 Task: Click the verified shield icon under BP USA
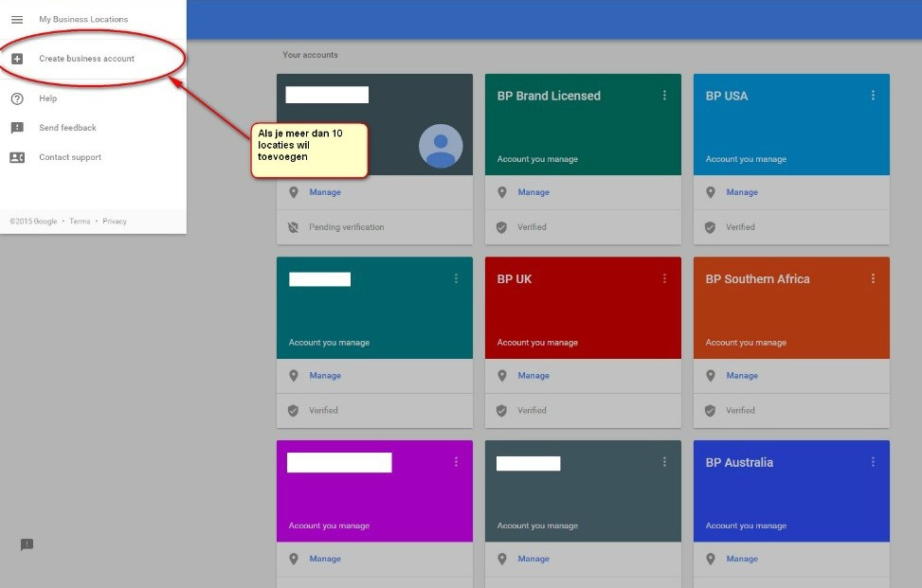(711, 227)
